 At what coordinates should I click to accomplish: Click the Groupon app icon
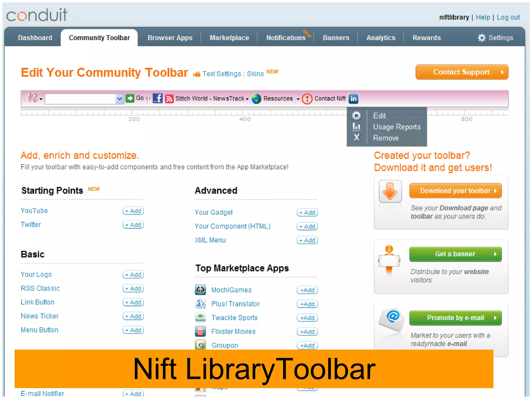(x=200, y=345)
